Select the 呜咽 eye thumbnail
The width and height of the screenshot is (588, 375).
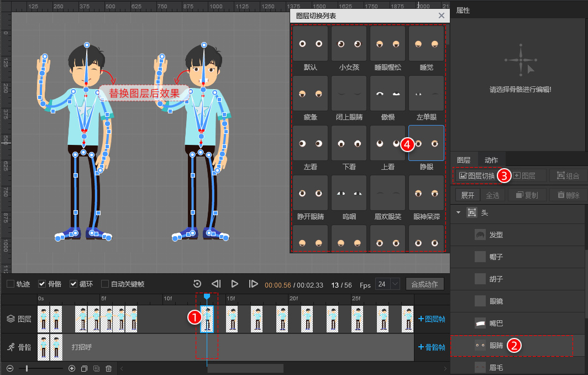click(349, 193)
